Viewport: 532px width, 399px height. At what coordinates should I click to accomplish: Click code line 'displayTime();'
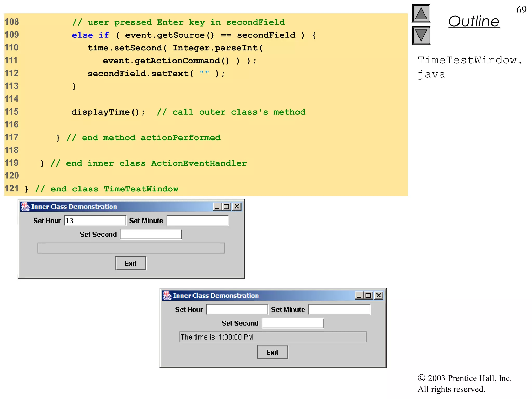(108, 112)
